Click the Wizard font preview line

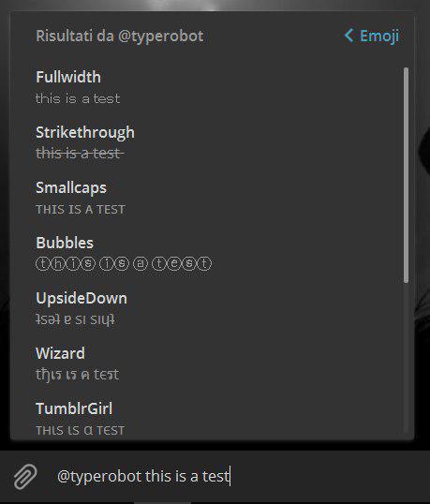pyautogui.click(x=77, y=375)
